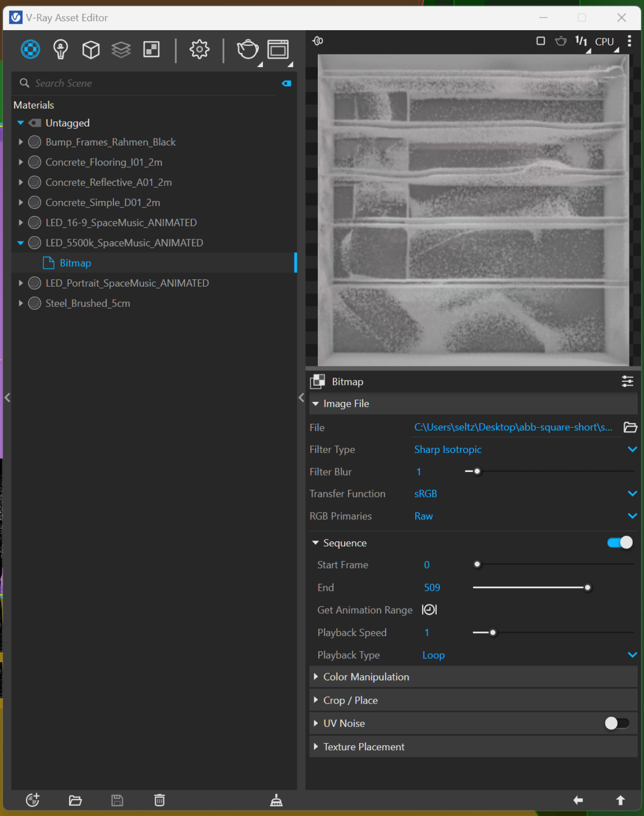Open the Geometry category cube icon
The height and width of the screenshot is (816, 644).
(91, 49)
